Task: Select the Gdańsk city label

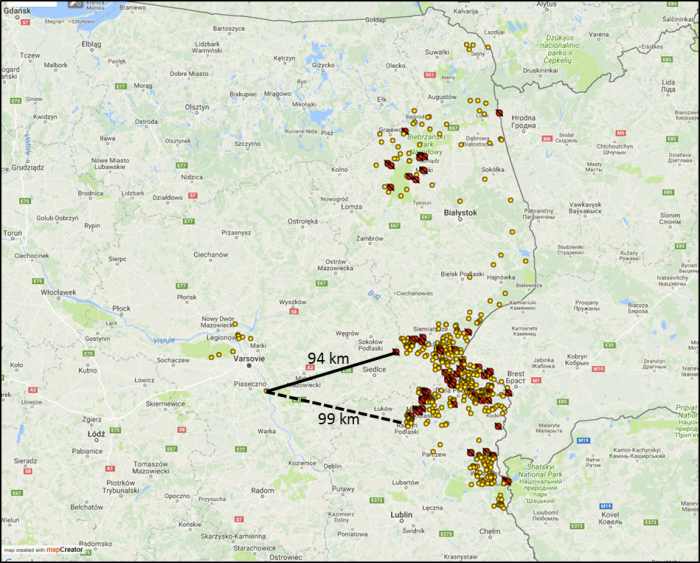Action: 17,11
